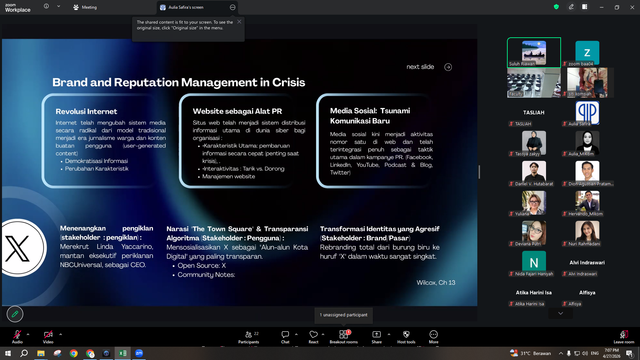Dismiss the shared content fit notification
640x360 pixels.
point(239,22)
